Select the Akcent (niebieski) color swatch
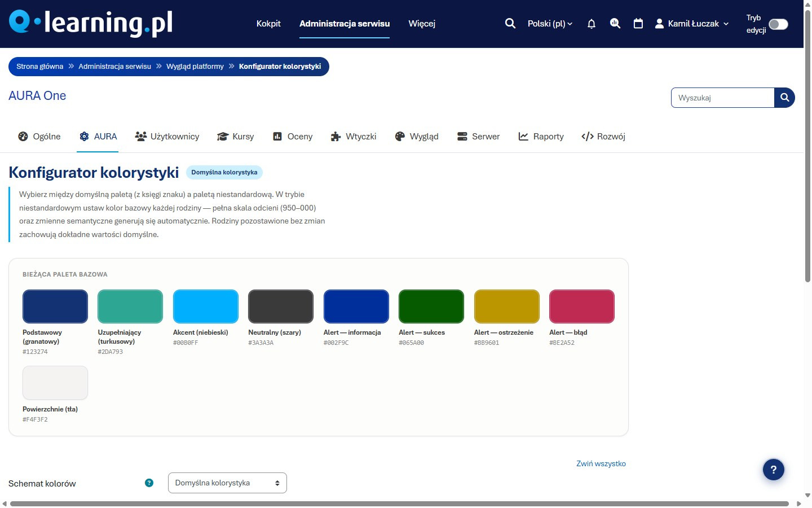This screenshot has width=812, height=508. pos(206,306)
